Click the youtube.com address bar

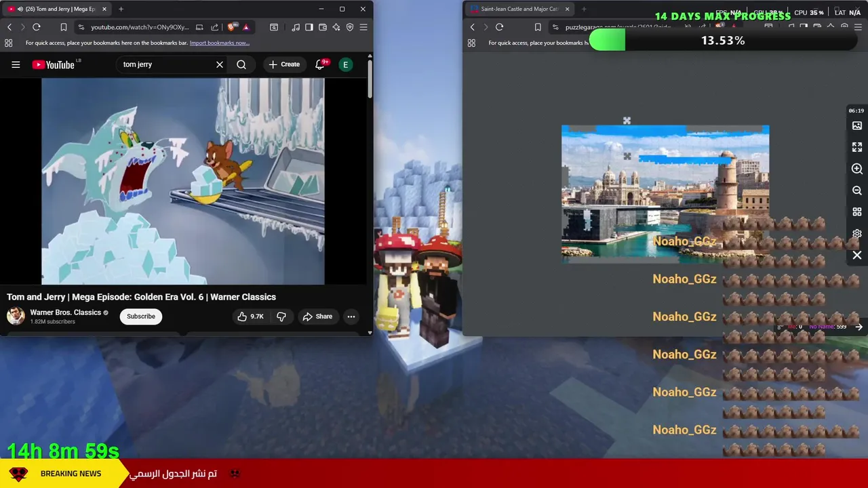coord(140,27)
